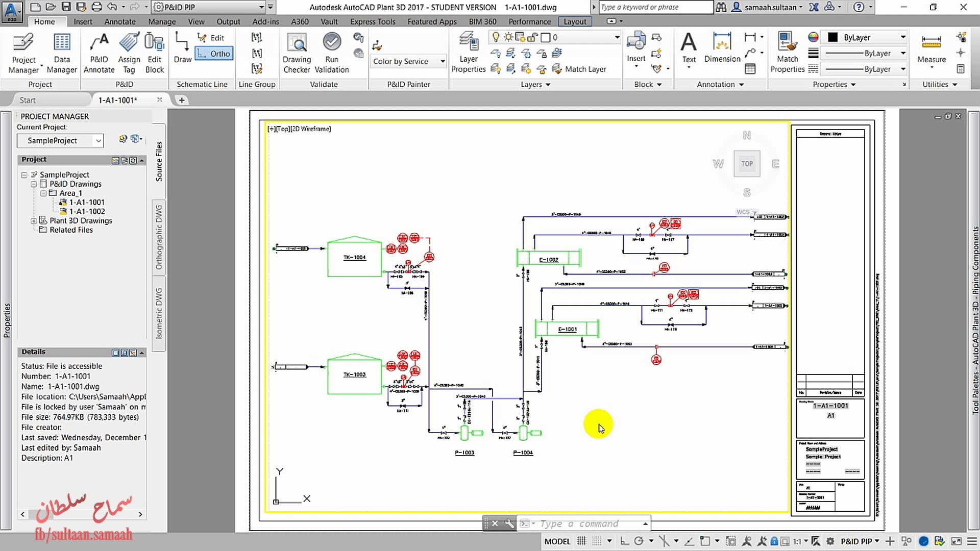Select the Drawing Checker tool
Screen dimensions: 980x551
point(297,51)
